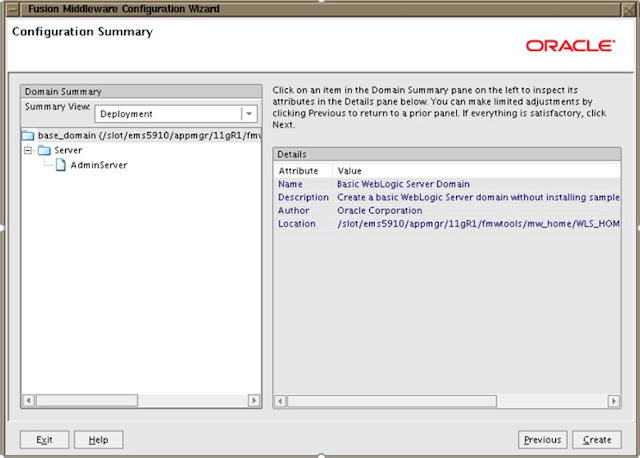
Task: Click the /slot/ems5910 location path value
Action: pyautogui.click(x=478, y=224)
